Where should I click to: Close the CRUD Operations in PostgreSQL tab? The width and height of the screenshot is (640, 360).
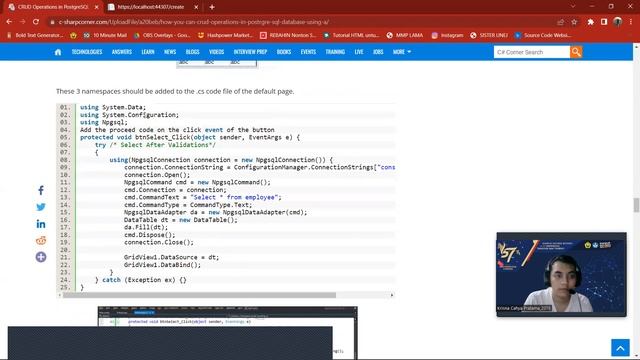tap(97, 7)
